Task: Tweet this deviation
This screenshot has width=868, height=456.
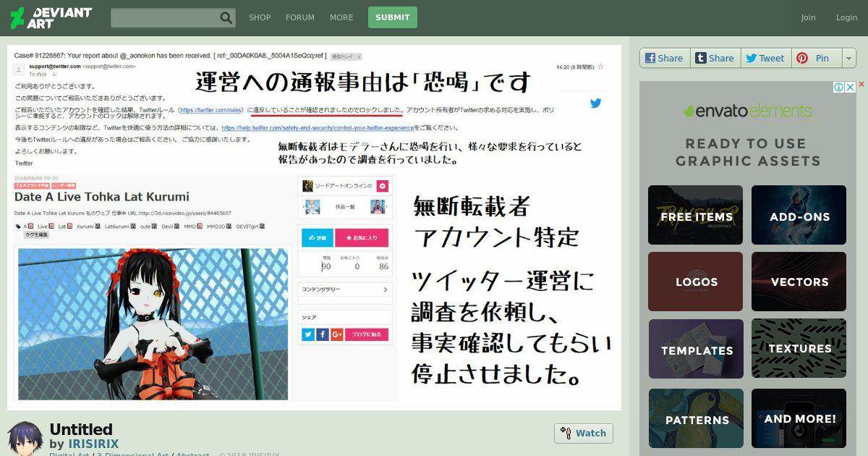Action: [765, 58]
